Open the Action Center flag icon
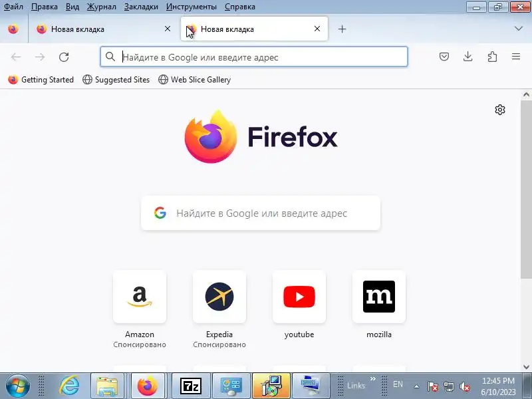532x399 pixels. tap(433, 386)
